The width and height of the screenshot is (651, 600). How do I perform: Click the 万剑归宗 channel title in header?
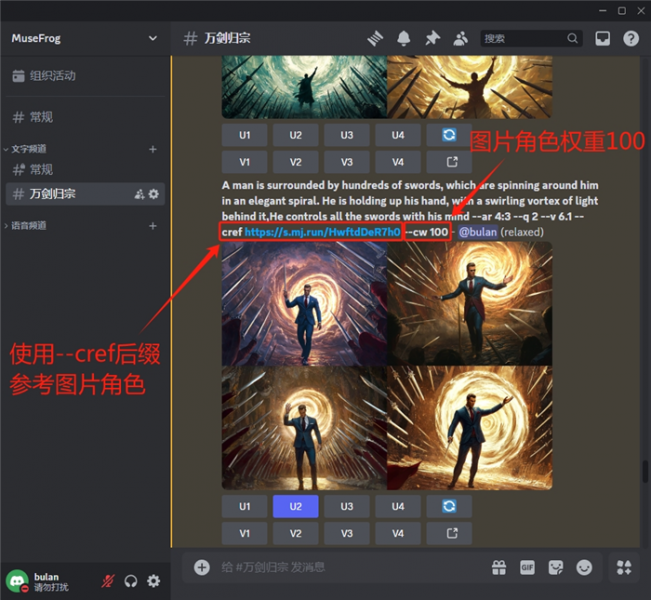(228, 39)
